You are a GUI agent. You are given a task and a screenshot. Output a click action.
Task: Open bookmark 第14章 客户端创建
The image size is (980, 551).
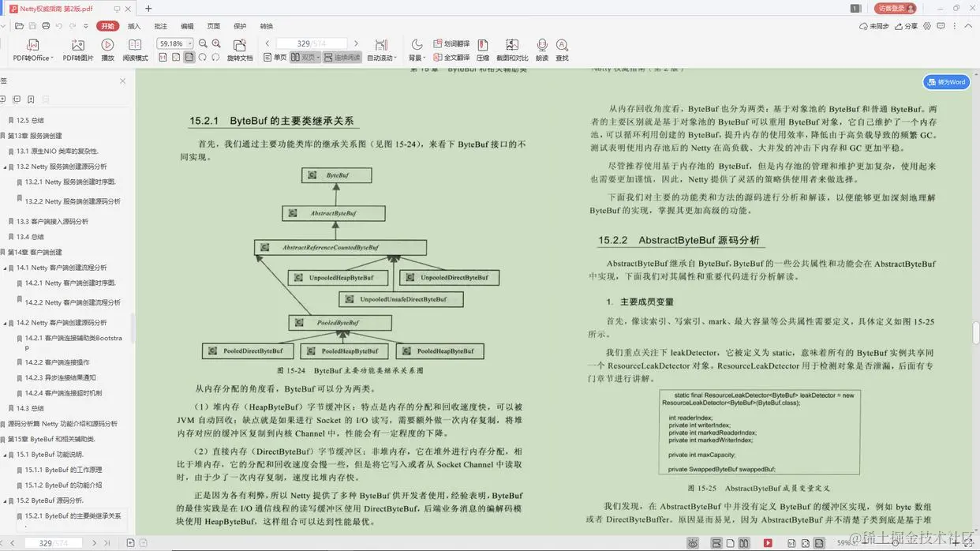tap(35, 252)
